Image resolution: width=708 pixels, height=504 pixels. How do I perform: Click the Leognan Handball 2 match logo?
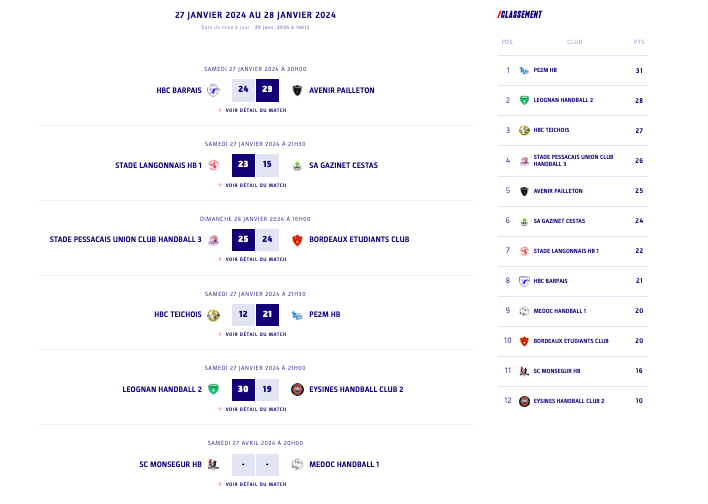(x=213, y=389)
